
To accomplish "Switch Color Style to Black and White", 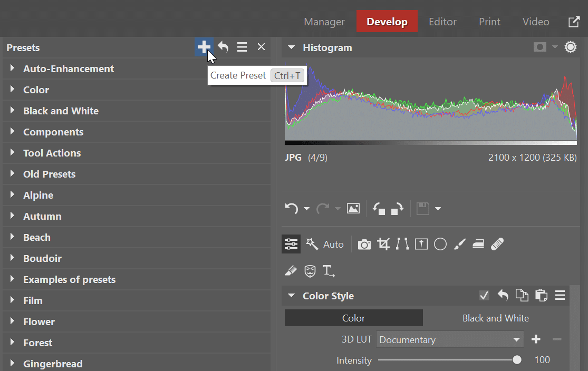I will click(495, 318).
